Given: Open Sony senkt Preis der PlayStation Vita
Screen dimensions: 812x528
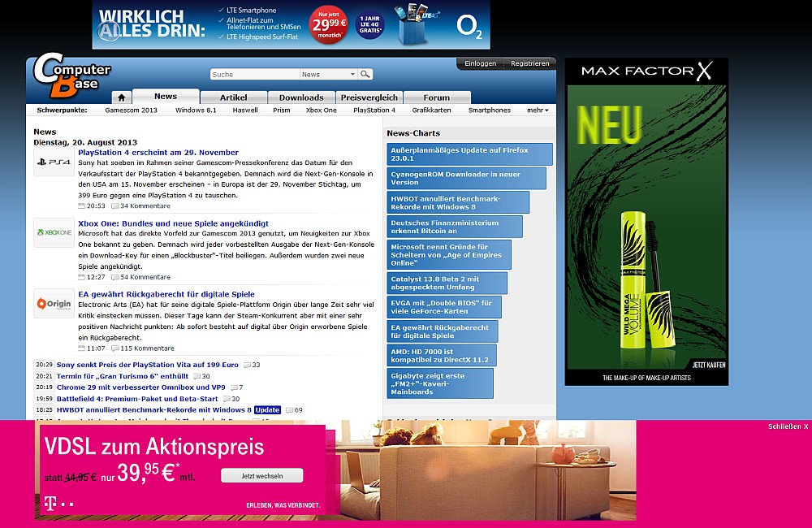Looking at the screenshot, I should coord(148,365).
